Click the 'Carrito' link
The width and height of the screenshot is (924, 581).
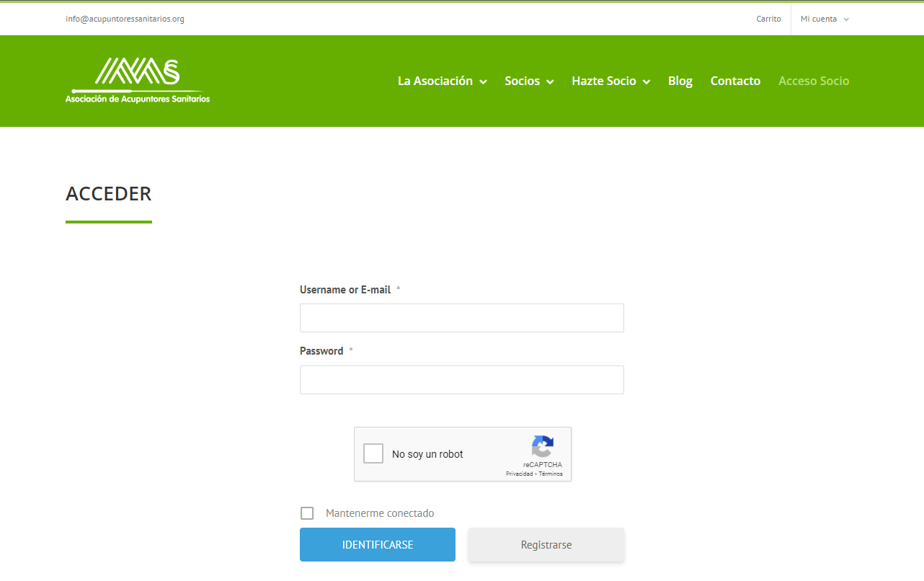point(768,19)
